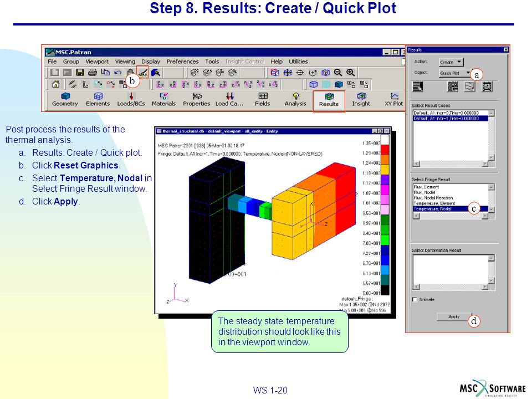Image resolution: width=532 pixels, height=399 pixels.
Task: Click the Zoom In magnifier icon
Action: point(350,72)
